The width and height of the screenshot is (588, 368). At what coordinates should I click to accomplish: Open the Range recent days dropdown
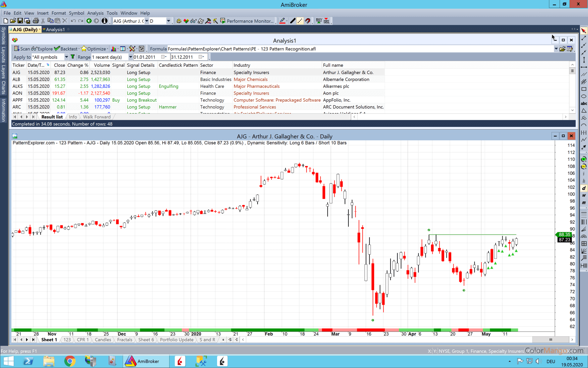click(130, 57)
